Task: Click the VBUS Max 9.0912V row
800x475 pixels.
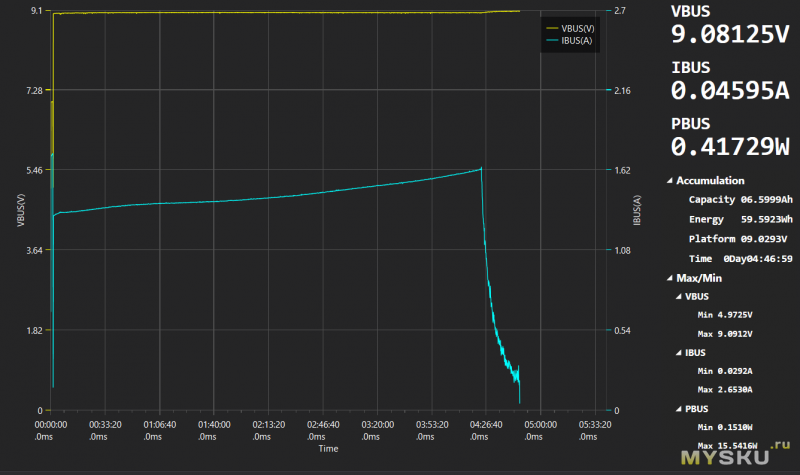Action: (725, 333)
